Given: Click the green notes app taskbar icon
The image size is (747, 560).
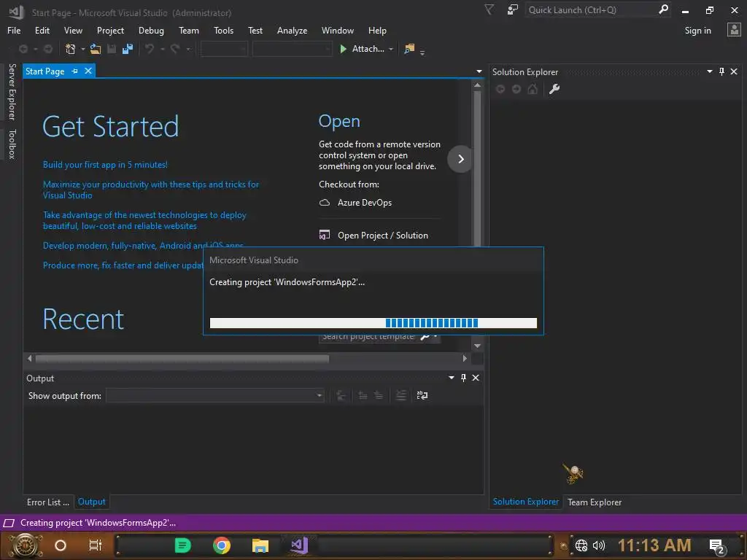Looking at the screenshot, I should (183, 545).
